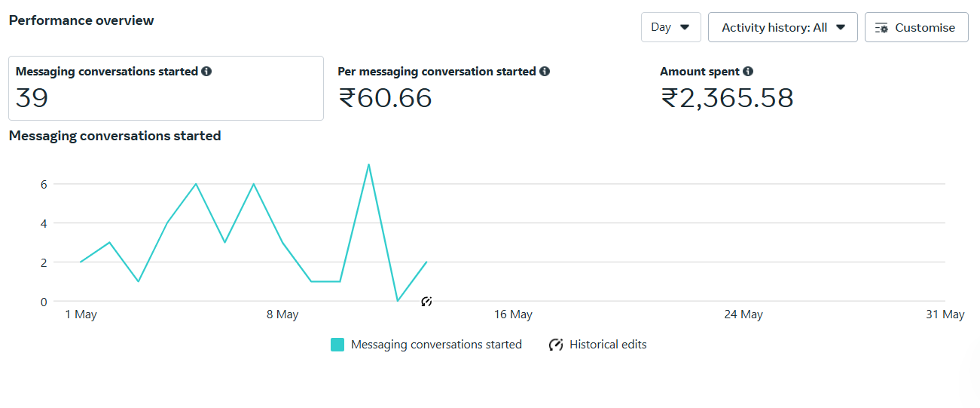
Task: Click the chart's highest peak at value 7
Action: (368, 164)
